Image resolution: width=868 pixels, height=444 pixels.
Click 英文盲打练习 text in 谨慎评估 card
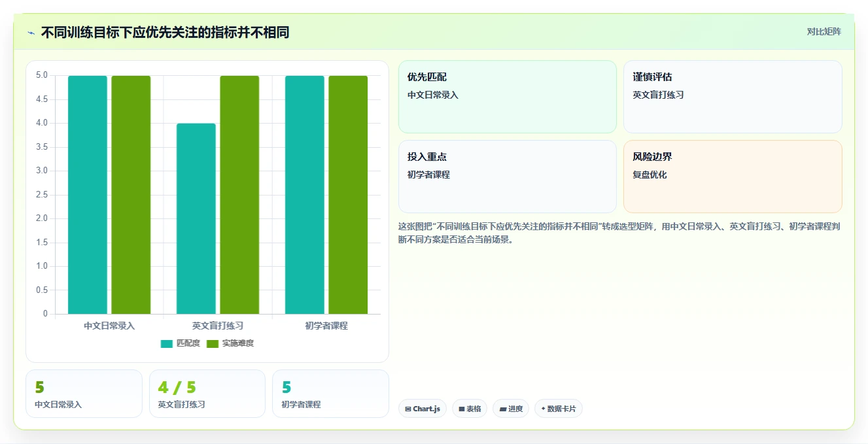tap(658, 95)
